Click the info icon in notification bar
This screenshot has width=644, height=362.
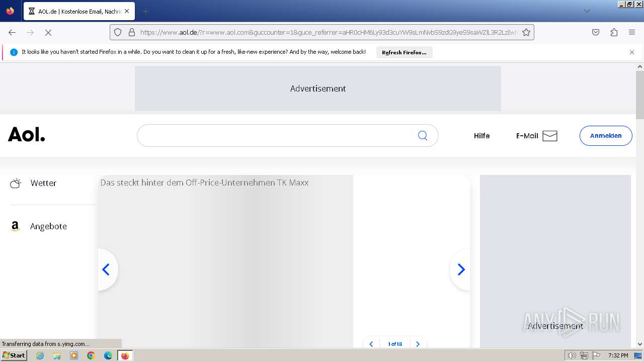[14, 52]
